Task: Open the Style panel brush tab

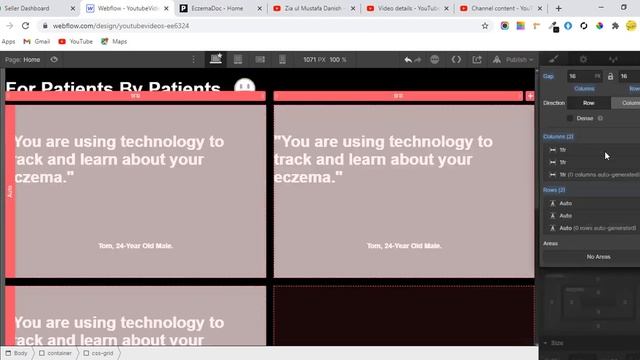Action: (553, 59)
